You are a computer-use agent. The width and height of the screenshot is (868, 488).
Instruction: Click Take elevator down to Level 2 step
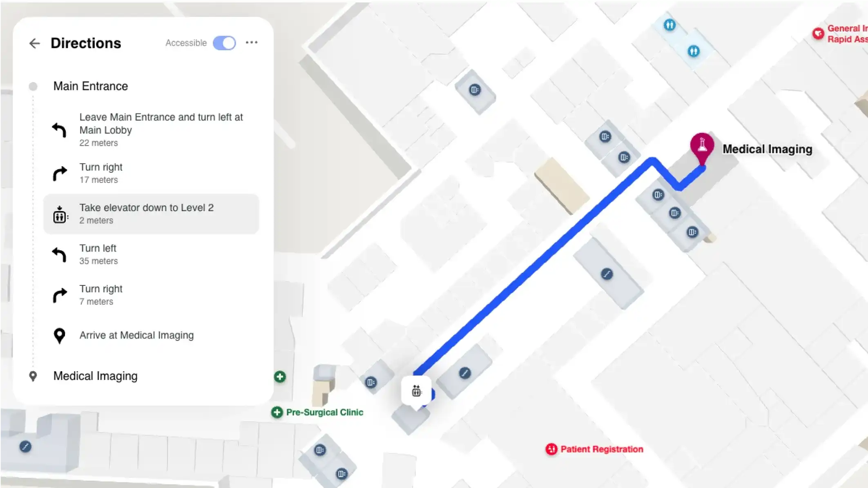(152, 214)
